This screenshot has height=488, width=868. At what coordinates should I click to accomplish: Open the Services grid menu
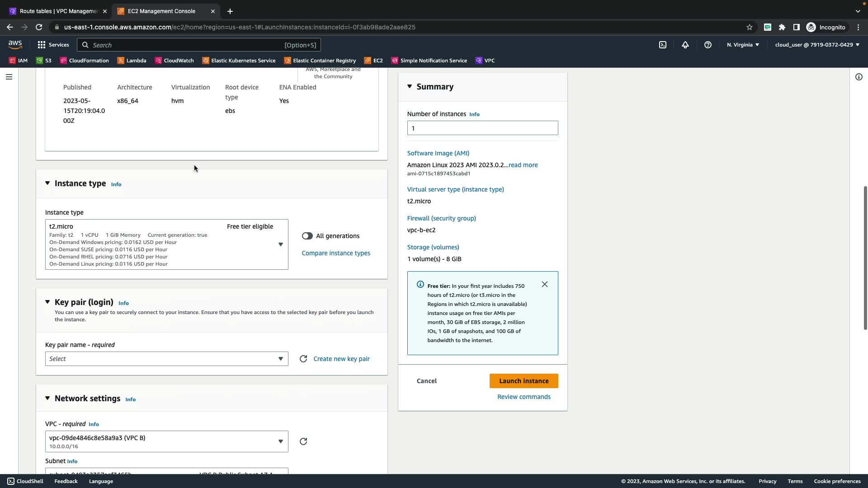(53, 45)
